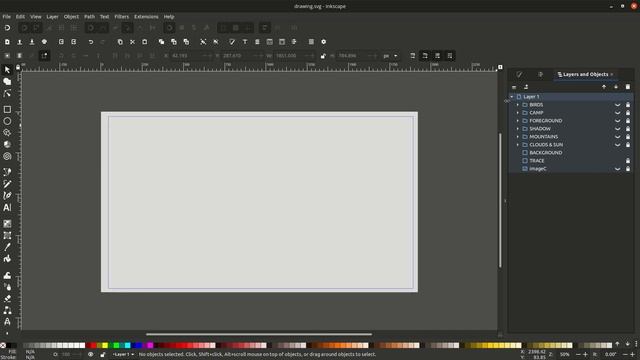
Task: Open the Path menu
Action: click(89, 17)
